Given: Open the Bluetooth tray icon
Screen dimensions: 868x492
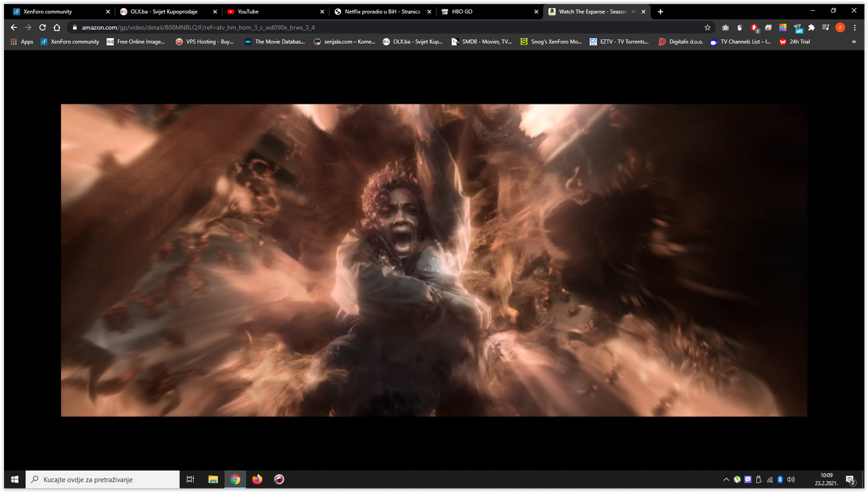Looking at the screenshot, I should [x=781, y=480].
